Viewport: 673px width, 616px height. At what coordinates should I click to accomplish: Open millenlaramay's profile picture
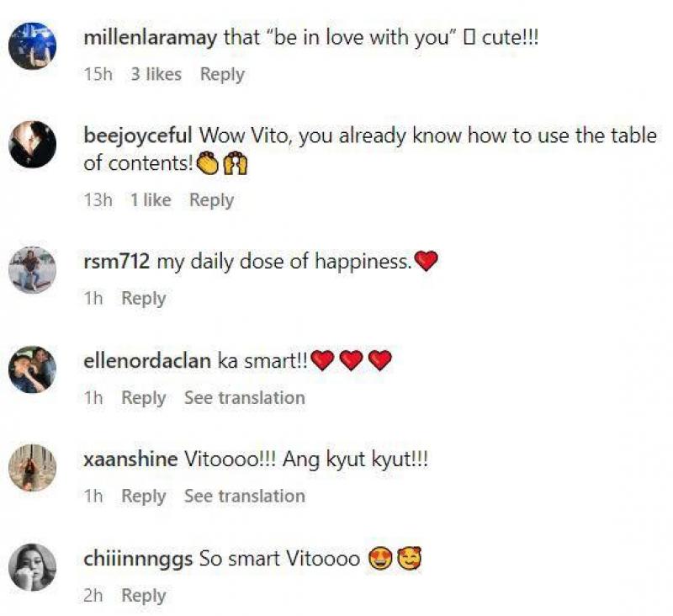click(32, 46)
